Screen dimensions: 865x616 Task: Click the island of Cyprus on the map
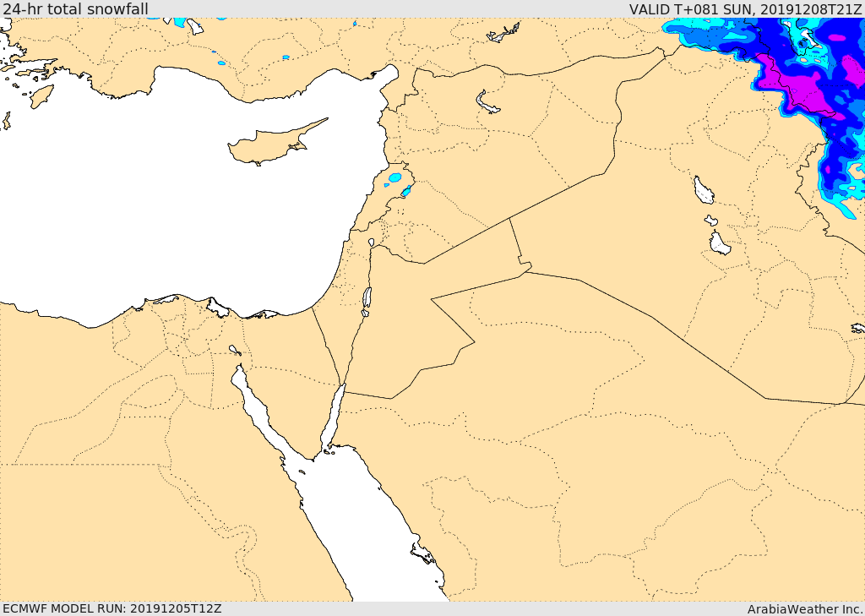pyautogui.click(x=271, y=145)
